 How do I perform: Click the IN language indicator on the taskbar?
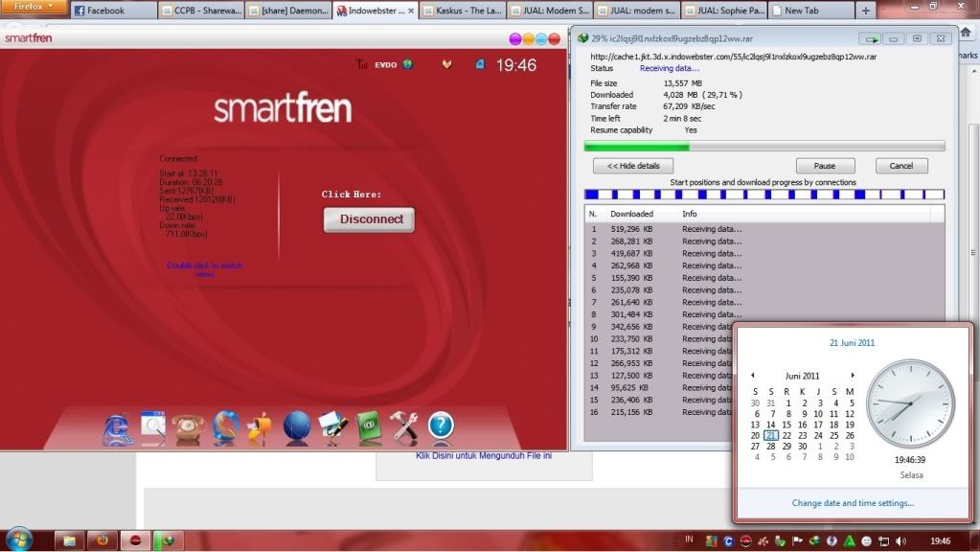tap(689, 540)
